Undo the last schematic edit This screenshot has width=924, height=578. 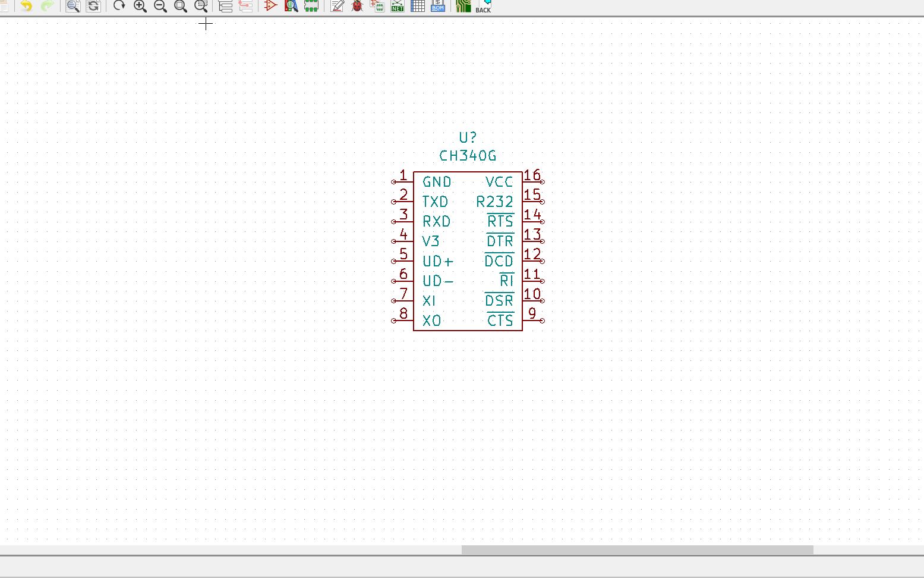[x=26, y=6]
